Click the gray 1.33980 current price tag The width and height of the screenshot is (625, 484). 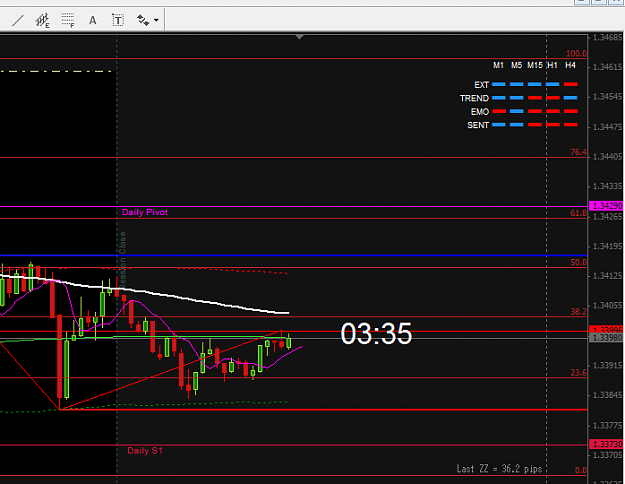click(x=606, y=338)
